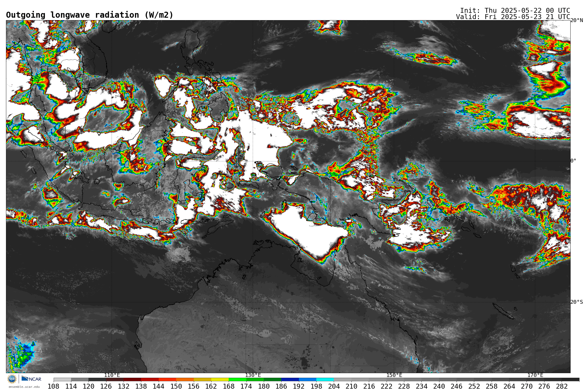Click the colorbar value 144

coord(159,386)
